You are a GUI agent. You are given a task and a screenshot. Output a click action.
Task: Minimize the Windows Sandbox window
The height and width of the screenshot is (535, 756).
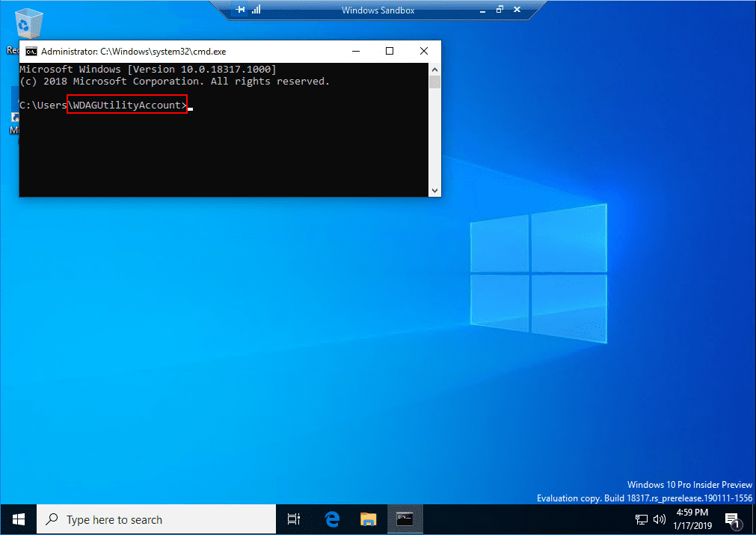click(482, 10)
